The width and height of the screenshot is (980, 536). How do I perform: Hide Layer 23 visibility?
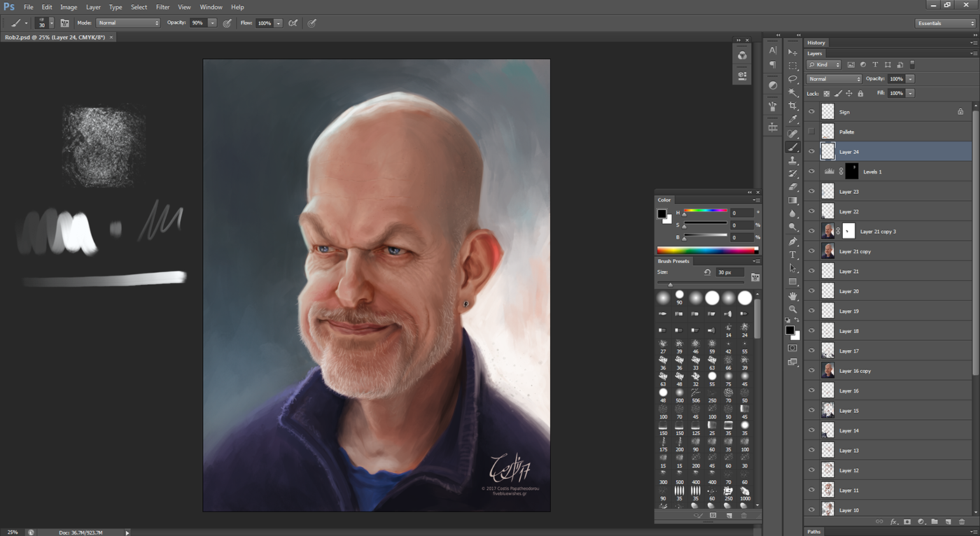pyautogui.click(x=812, y=192)
